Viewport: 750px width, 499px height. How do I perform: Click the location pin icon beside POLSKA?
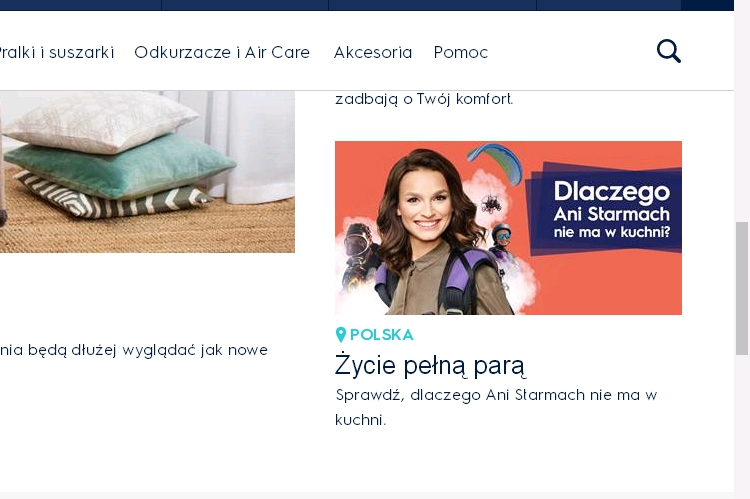click(x=341, y=335)
